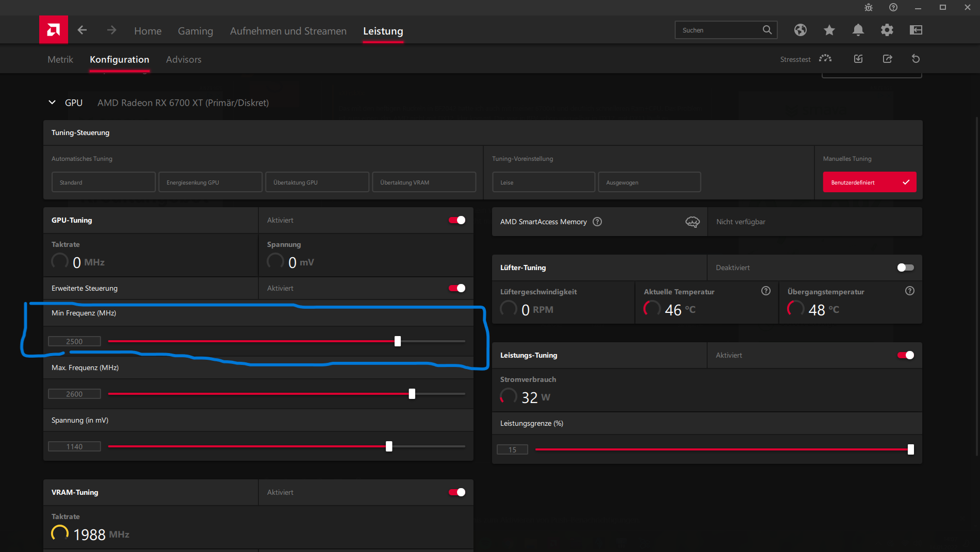The image size is (980, 552).
Task: Open the Leistung tab
Action: point(383,31)
